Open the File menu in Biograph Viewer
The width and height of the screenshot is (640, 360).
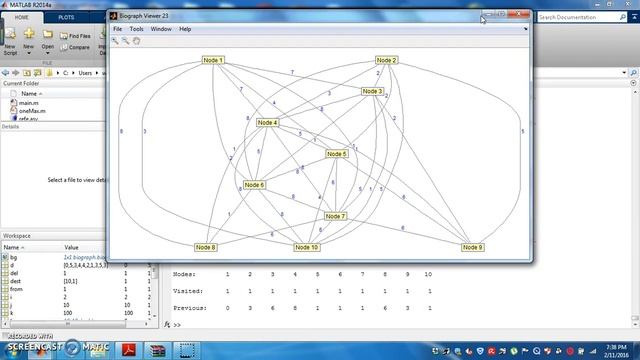click(118, 29)
